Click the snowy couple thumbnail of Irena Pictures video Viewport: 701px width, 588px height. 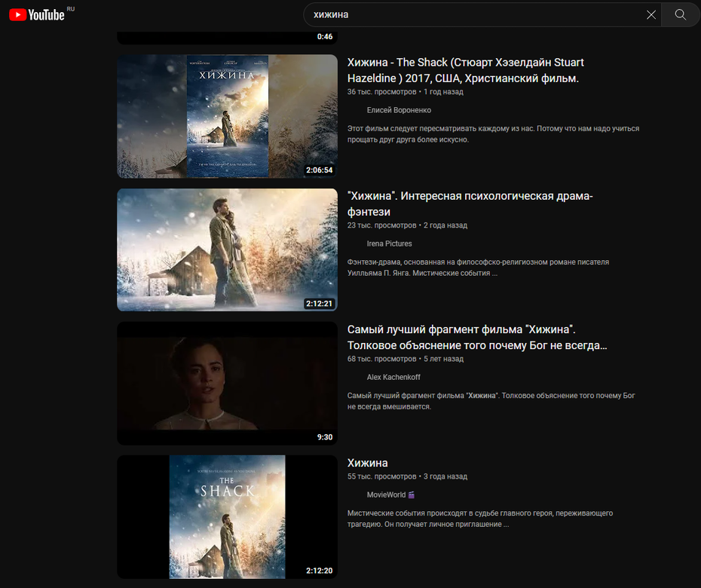pyautogui.click(x=227, y=250)
